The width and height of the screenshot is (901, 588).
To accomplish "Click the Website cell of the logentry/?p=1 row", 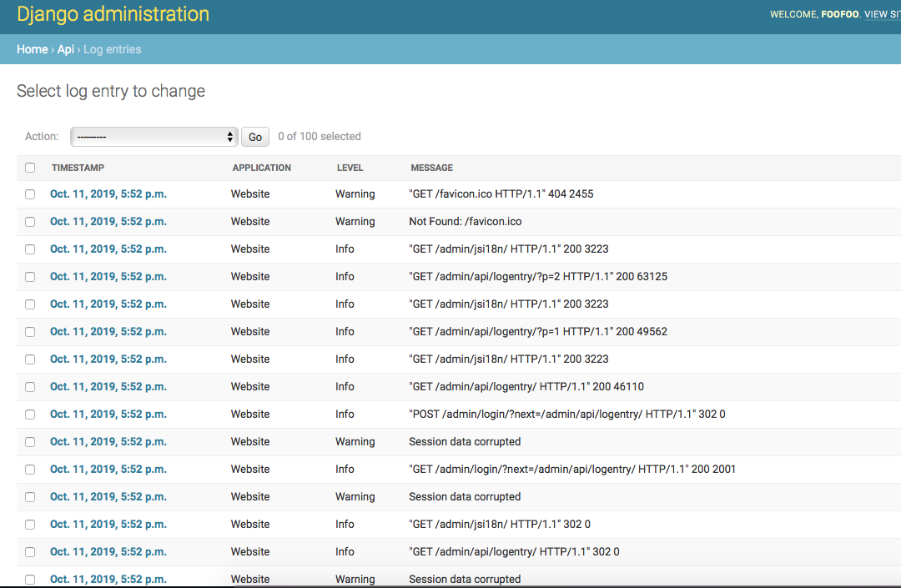I will tap(250, 332).
